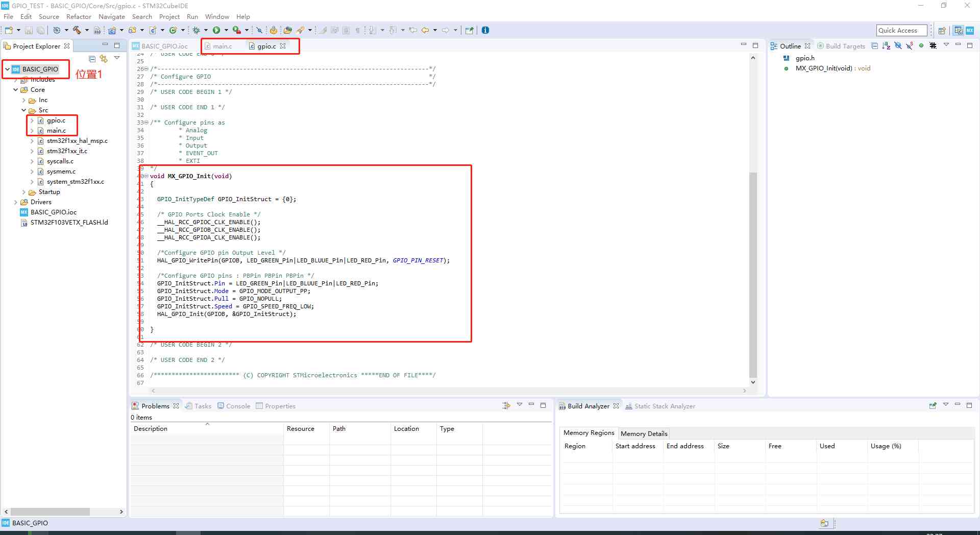980x535 pixels.
Task: Sort Outline entries alphabetically
Action: (886, 46)
